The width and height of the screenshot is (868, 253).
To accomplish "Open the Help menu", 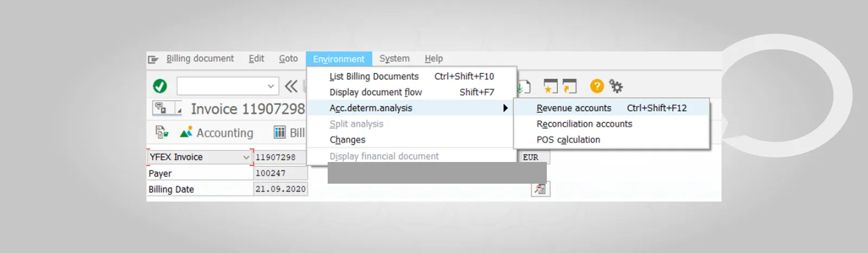I will (433, 59).
